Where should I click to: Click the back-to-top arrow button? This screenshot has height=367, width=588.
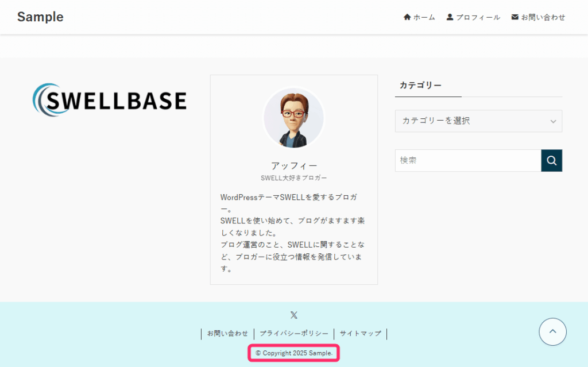[x=553, y=332]
